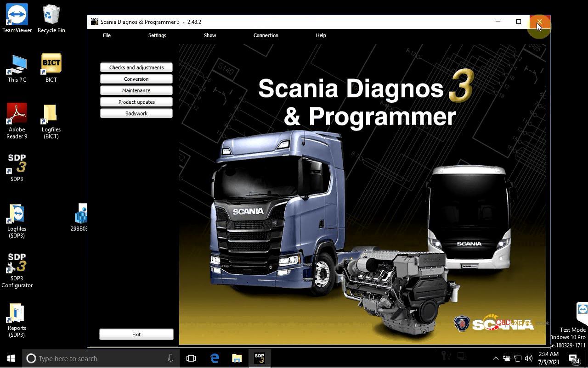Select the Maintenance button
Viewport: 588px width, 368px height.
click(136, 90)
